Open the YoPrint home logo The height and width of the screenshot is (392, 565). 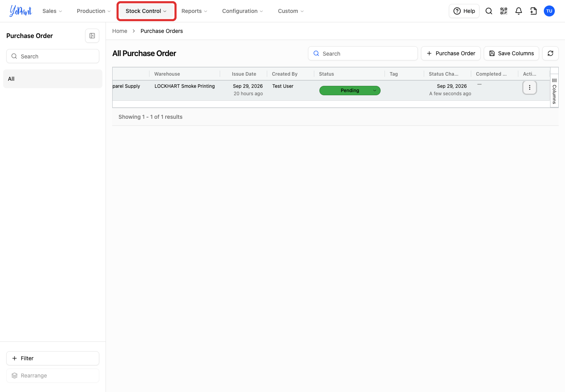coord(20,11)
